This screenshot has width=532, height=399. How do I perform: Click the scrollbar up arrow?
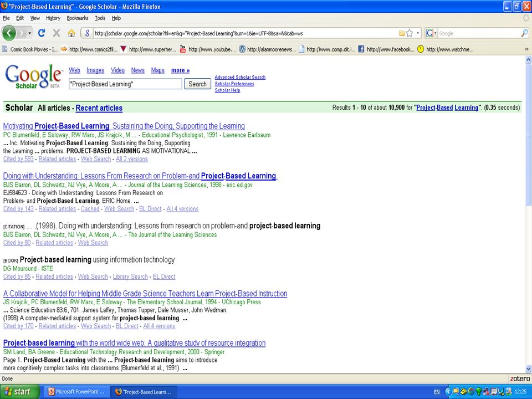(x=528, y=60)
